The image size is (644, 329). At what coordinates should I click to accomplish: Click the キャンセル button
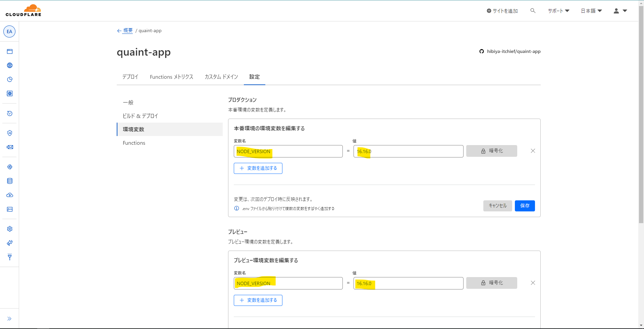pyautogui.click(x=497, y=206)
